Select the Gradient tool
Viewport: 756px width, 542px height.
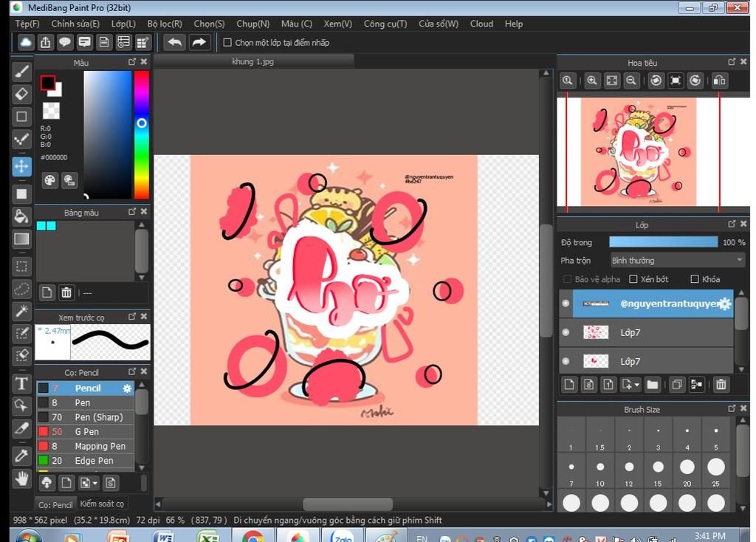coord(21,239)
